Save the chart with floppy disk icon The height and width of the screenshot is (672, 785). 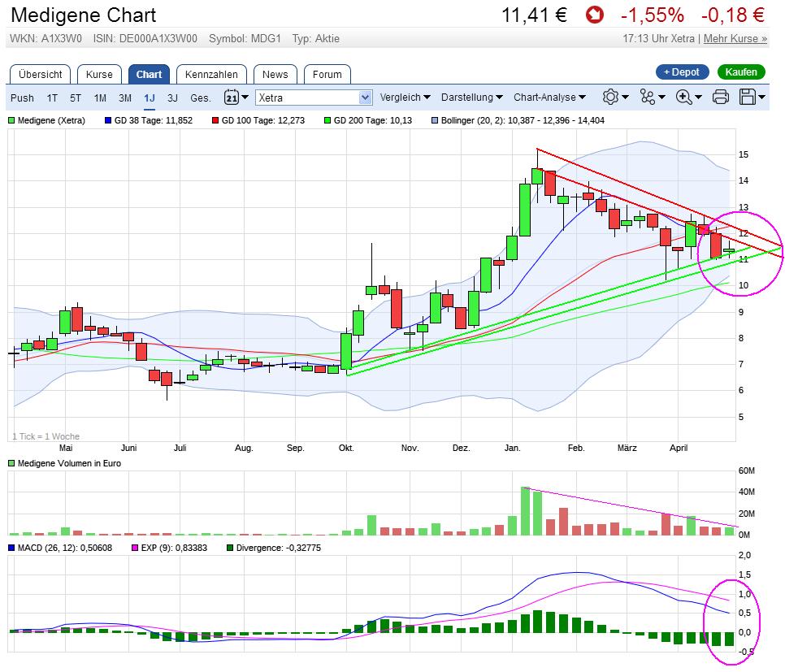tap(748, 97)
